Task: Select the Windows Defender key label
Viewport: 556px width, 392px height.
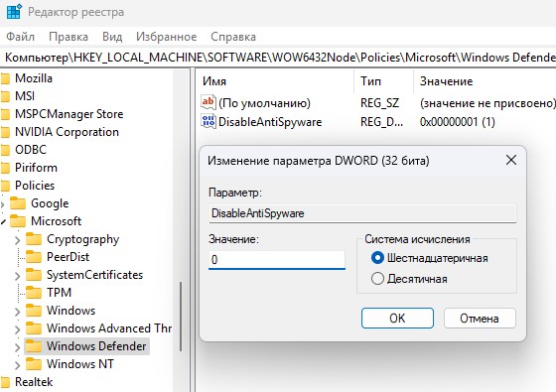Action: (x=96, y=346)
